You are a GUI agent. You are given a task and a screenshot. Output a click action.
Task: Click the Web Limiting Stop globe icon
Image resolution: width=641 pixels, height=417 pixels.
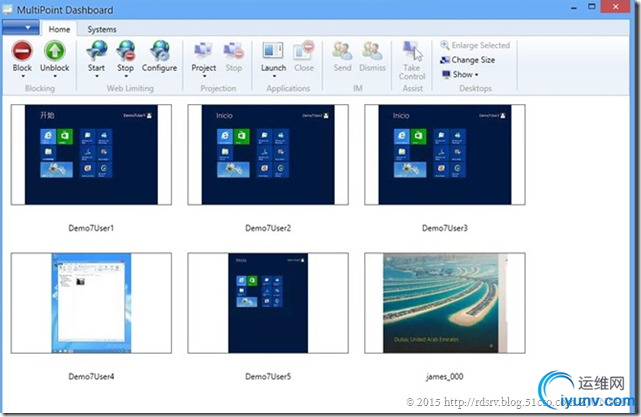(x=126, y=51)
